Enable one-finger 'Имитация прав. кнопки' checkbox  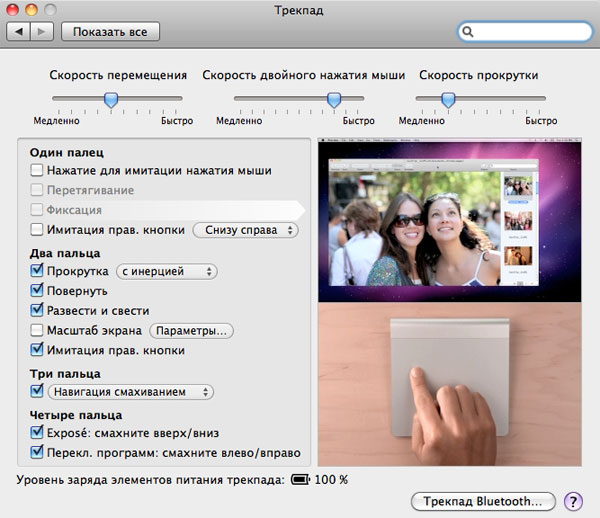click(x=37, y=230)
